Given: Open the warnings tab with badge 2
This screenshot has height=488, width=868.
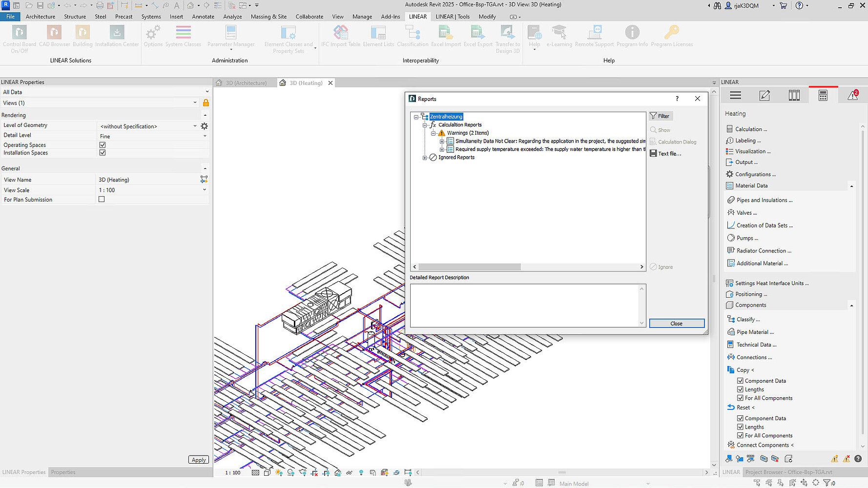Looking at the screenshot, I should coord(852,96).
